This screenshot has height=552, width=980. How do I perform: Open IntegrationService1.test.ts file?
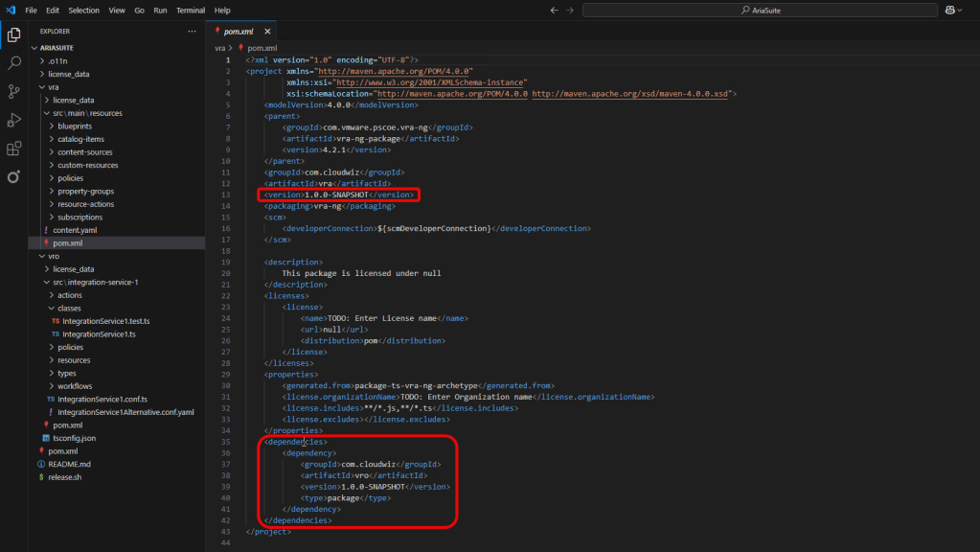[103, 321]
